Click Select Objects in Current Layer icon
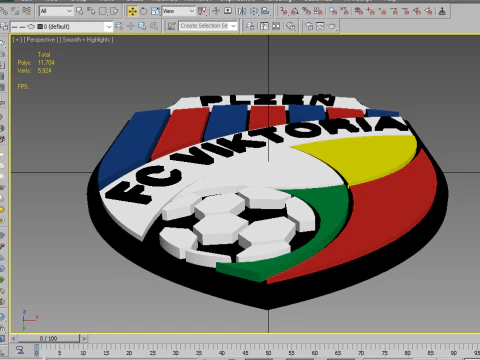Screen dimensions: 480x360 pos(142,26)
